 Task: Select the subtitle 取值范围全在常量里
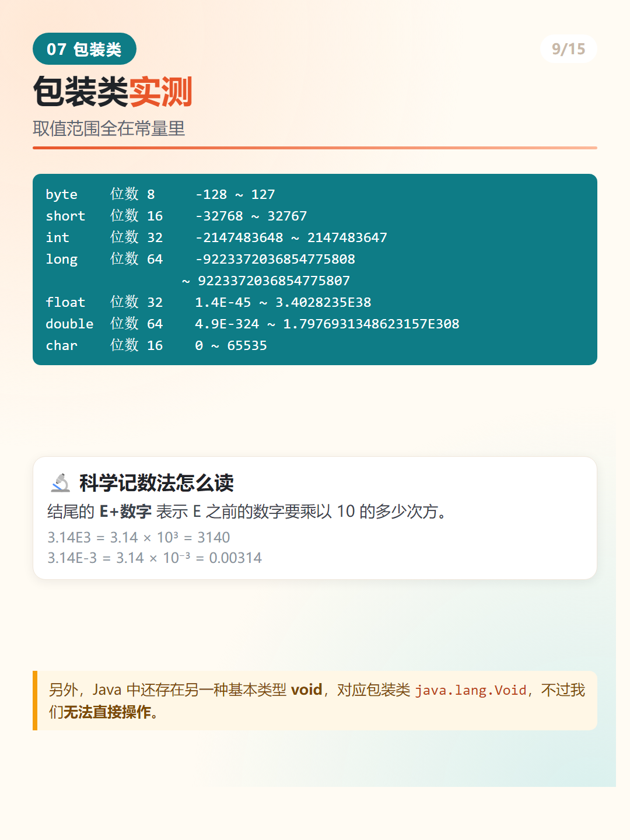click(109, 128)
